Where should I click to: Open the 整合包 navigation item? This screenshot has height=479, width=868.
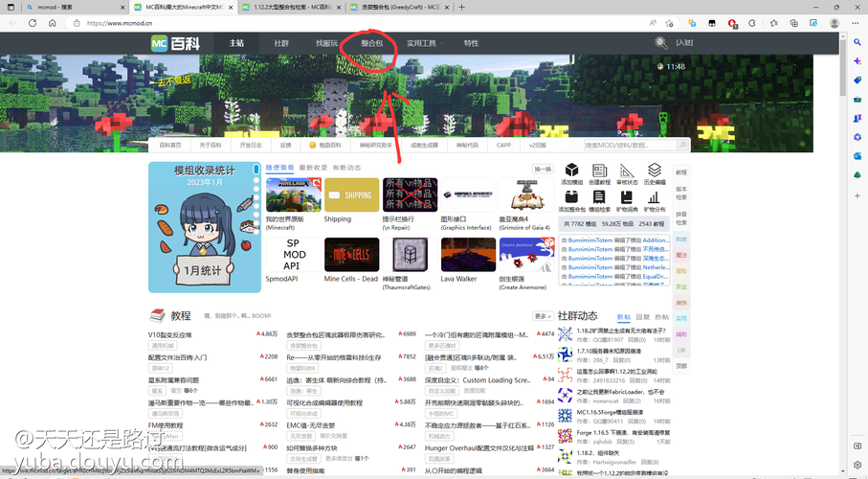(x=371, y=43)
